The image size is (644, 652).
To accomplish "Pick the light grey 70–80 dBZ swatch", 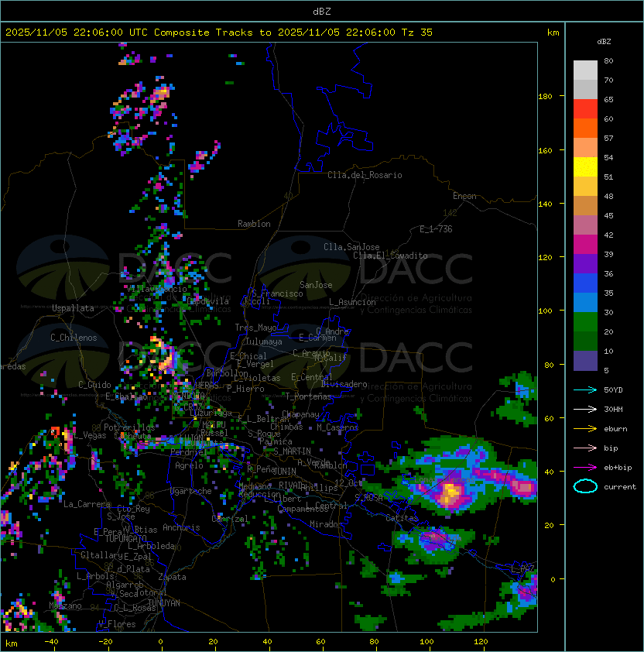I will tap(585, 70).
